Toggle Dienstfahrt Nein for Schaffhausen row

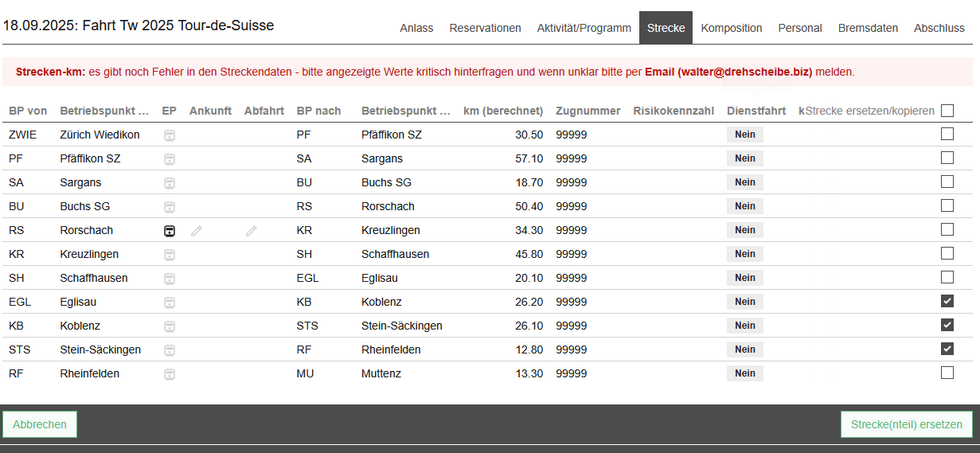click(x=744, y=278)
